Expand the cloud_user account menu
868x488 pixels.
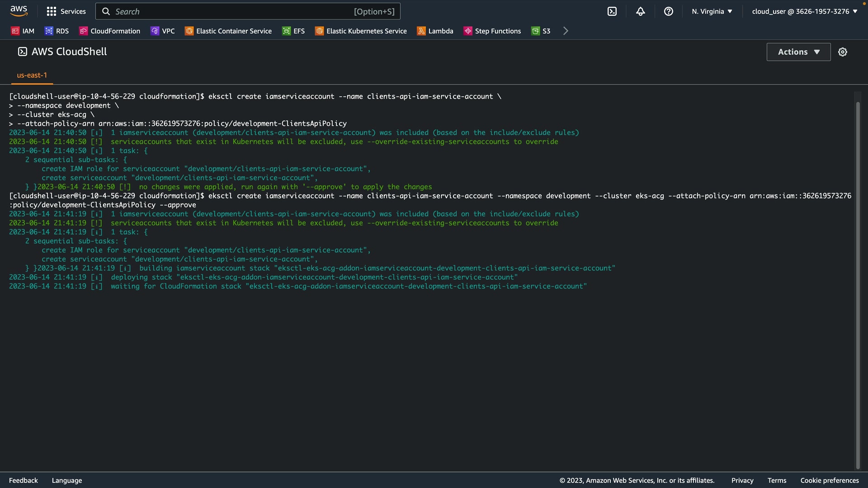(x=804, y=11)
